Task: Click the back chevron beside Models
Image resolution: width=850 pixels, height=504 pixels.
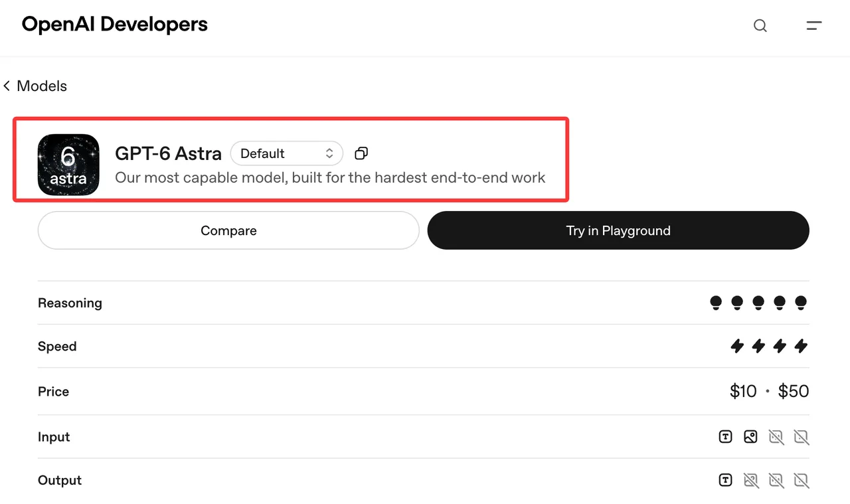Action: click(7, 86)
